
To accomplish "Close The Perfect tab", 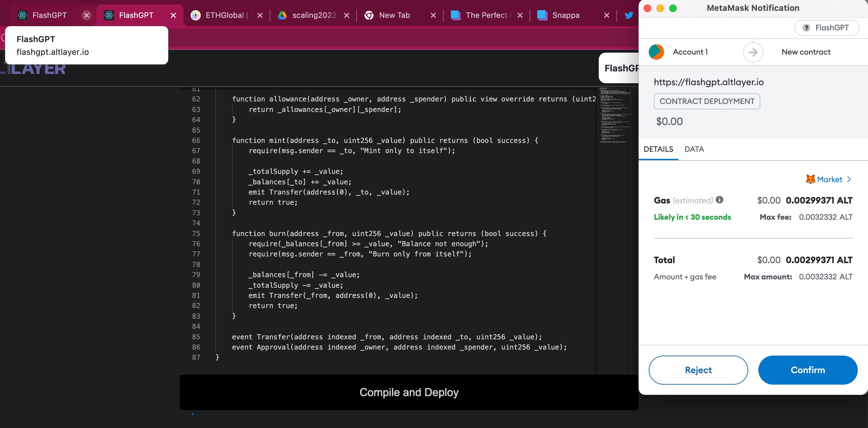I will click(520, 15).
